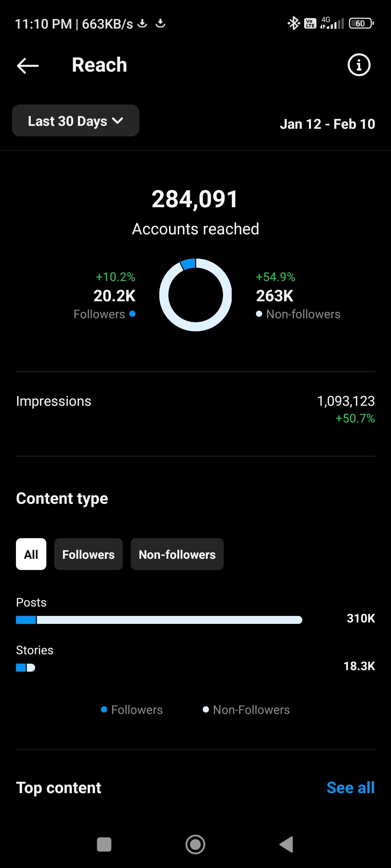
Task: Tap the back arrow icon
Action: 28,65
